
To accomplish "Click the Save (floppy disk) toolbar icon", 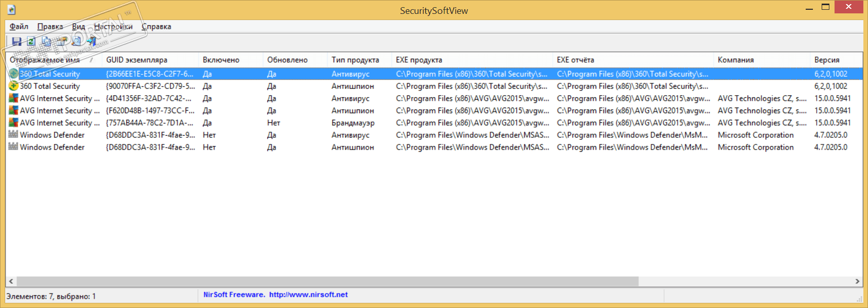I will (16, 42).
